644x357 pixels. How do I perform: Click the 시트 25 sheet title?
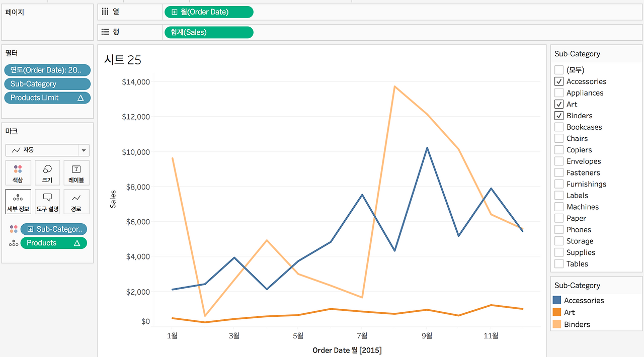122,60
